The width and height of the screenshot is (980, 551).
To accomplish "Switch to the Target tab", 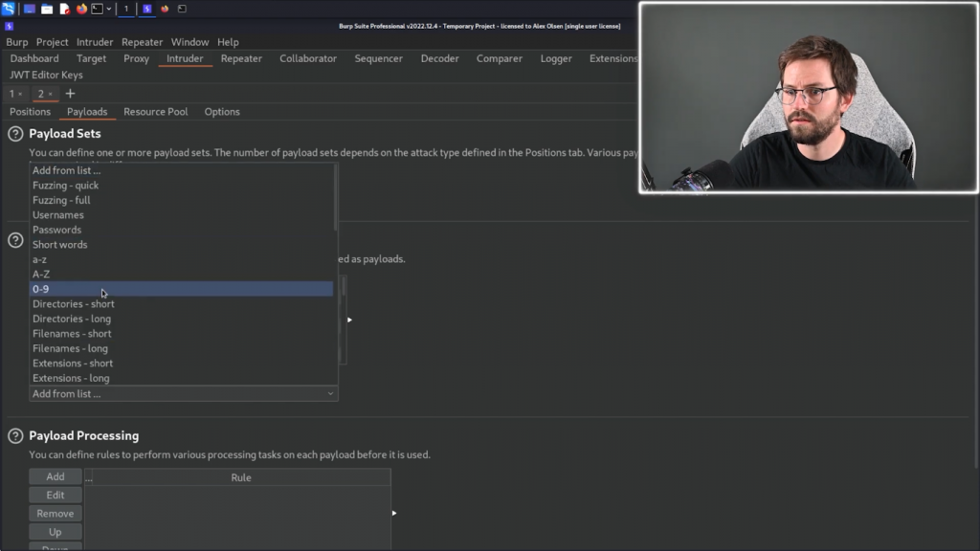I will click(x=91, y=58).
